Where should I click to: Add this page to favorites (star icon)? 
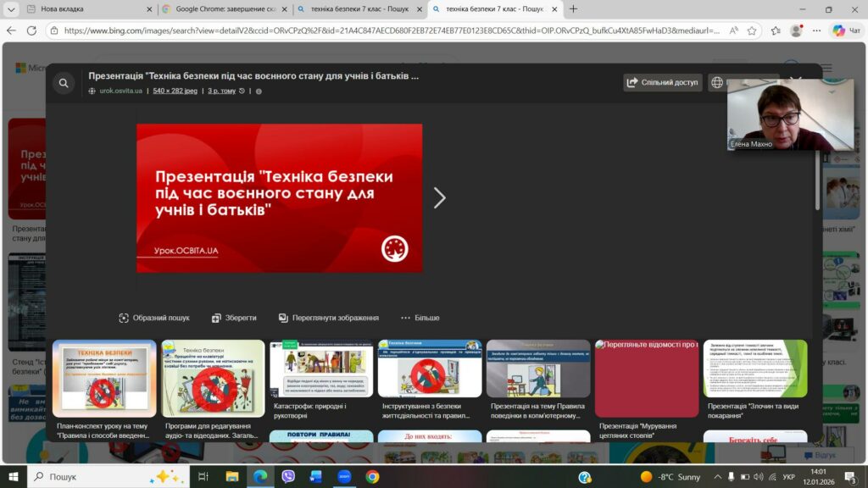point(752,30)
